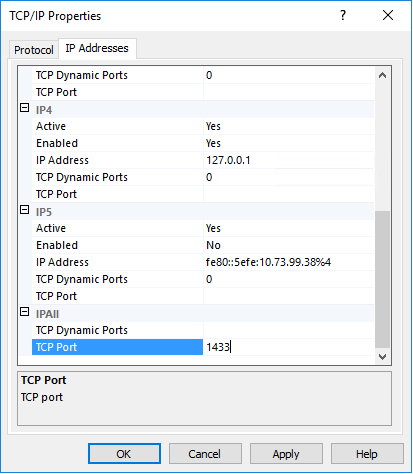This screenshot has width=413, height=474.
Task: Click the IPAll TCP Port field containing 1433
Action: point(289,347)
